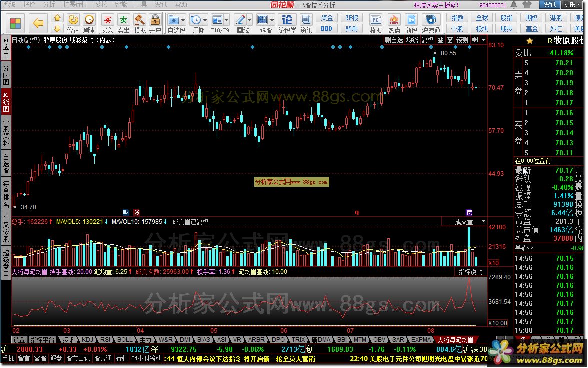This screenshot has height=368, width=588.
Task: Open the 数据 PE data icon
Action: pyautogui.click(x=375, y=23)
